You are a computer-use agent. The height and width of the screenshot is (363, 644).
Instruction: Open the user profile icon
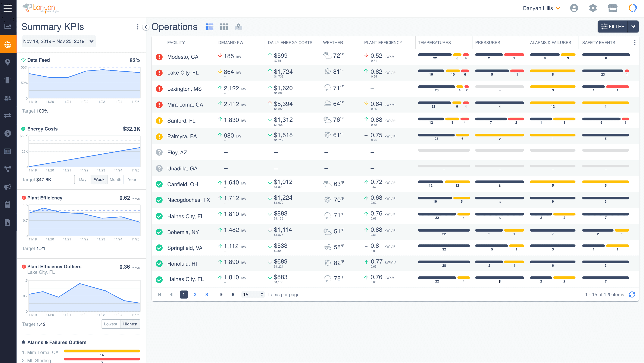tap(574, 8)
